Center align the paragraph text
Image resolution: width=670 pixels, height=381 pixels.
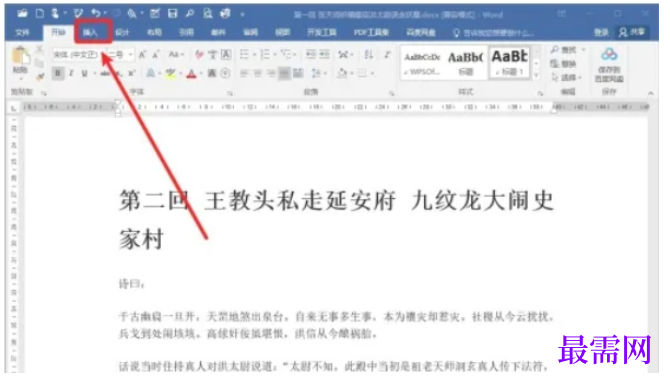tap(257, 73)
